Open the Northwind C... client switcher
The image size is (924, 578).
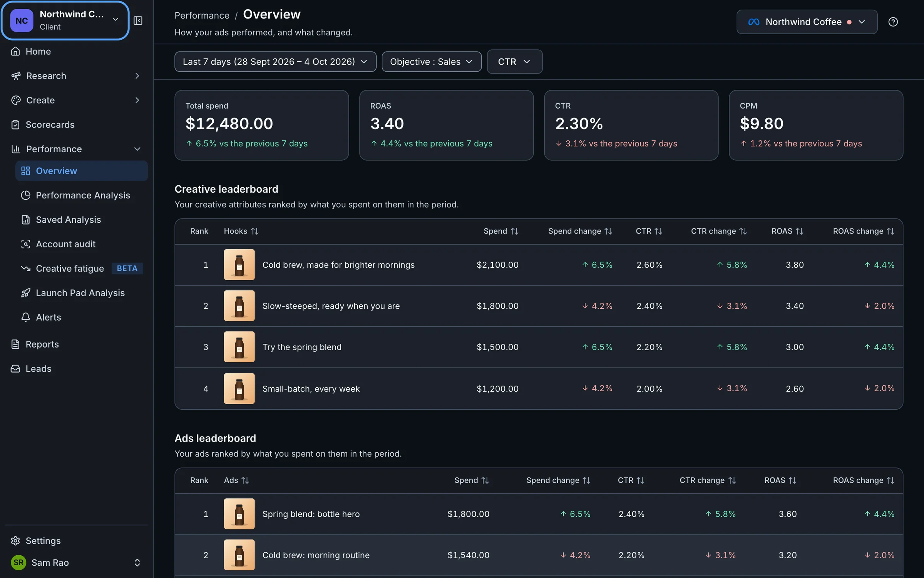click(x=65, y=20)
